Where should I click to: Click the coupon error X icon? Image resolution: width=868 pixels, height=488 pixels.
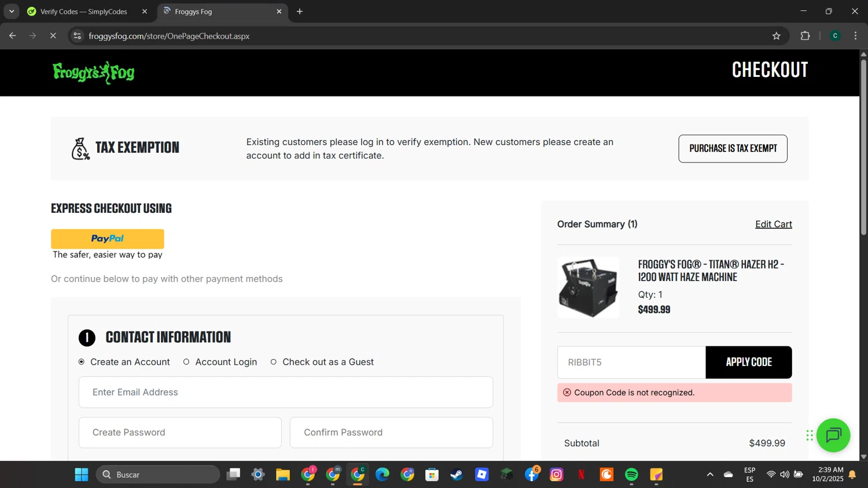(567, 393)
